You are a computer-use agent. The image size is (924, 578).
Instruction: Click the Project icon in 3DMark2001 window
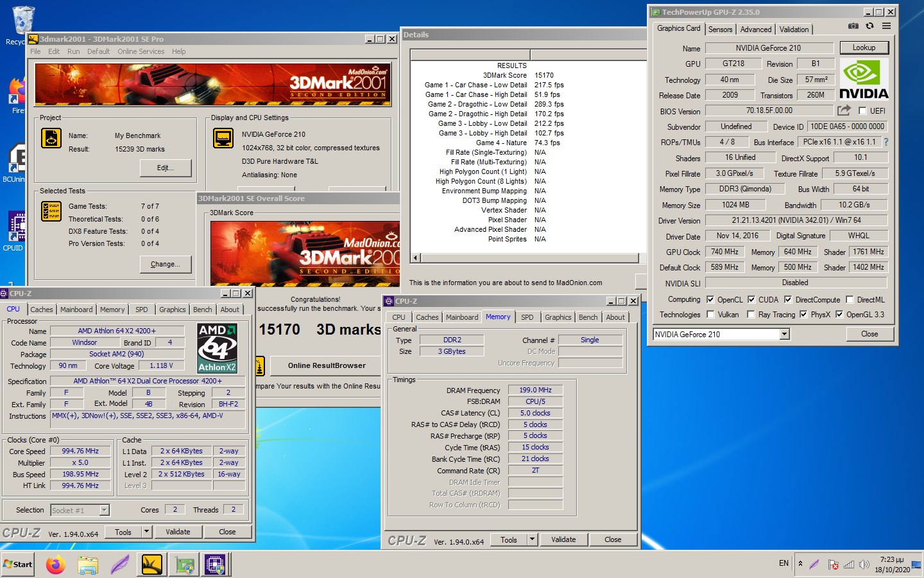[51, 138]
